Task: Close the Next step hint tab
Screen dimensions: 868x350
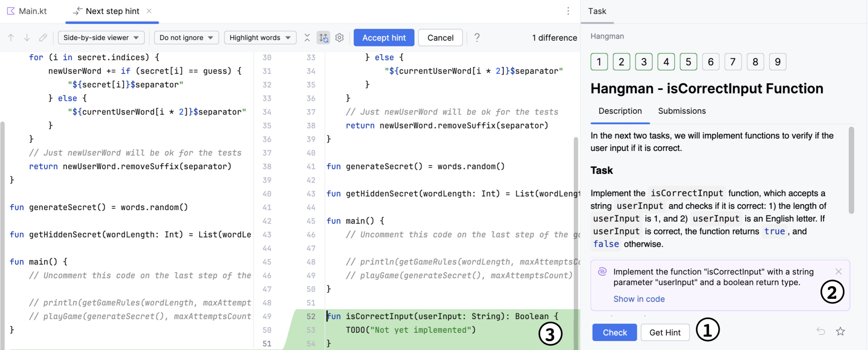Action: [149, 11]
